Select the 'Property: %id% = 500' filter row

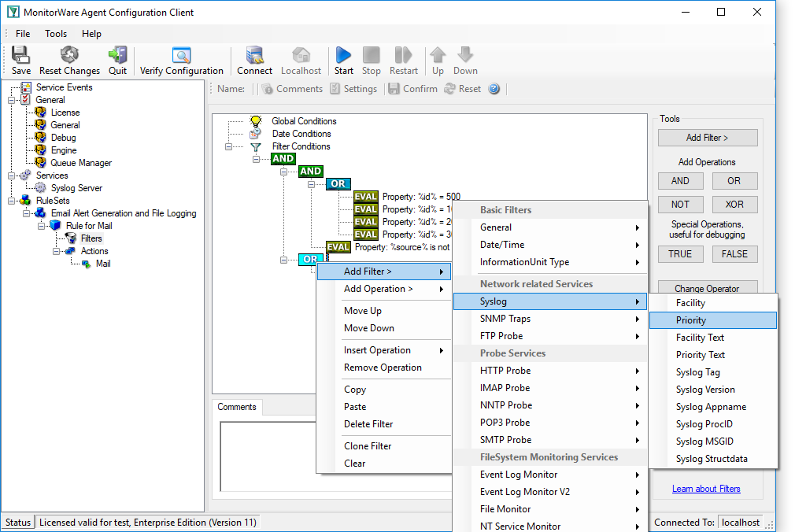(407, 196)
